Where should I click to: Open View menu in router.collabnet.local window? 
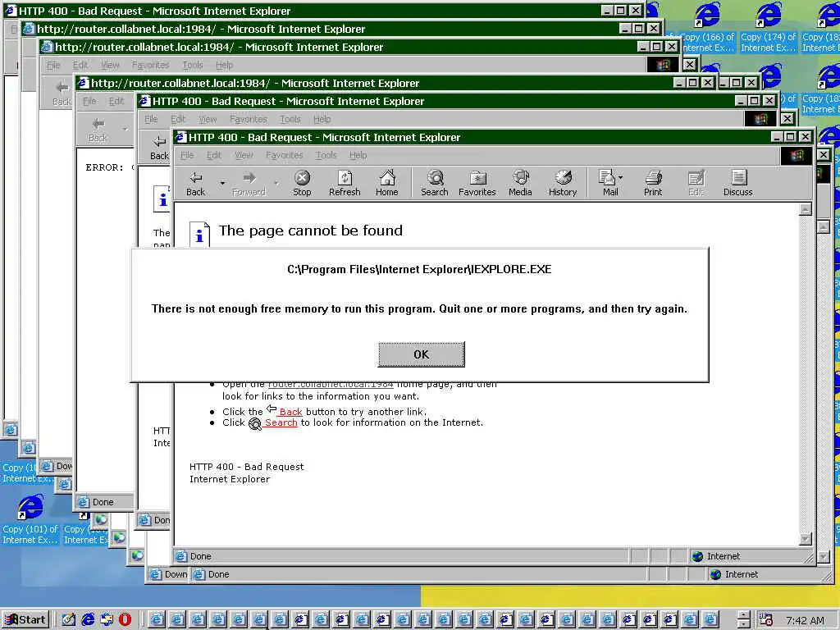(x=110, y=66)
